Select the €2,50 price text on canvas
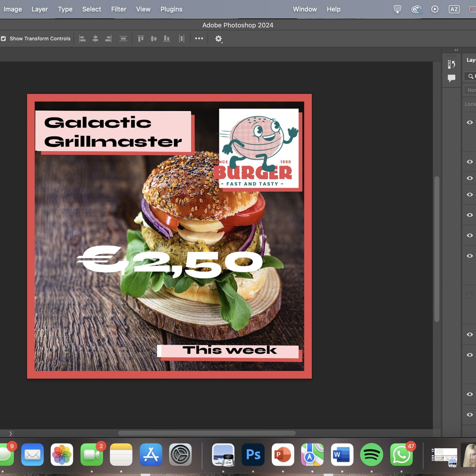This screenshot has height=476, width=476. pyautogui.click(x=169, y=261)
